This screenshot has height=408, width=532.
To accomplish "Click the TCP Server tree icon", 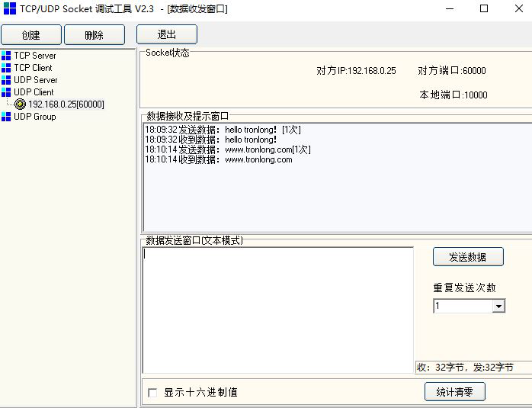I will 6,56.
